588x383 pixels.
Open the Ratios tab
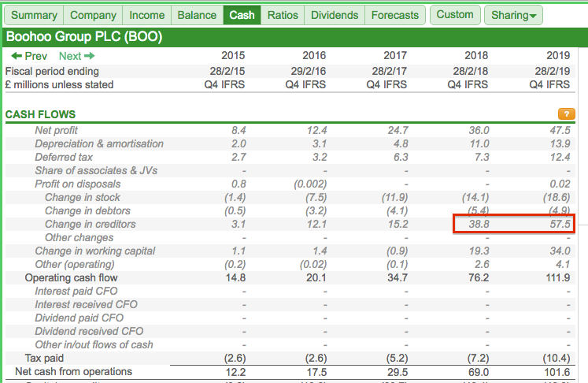283,15
